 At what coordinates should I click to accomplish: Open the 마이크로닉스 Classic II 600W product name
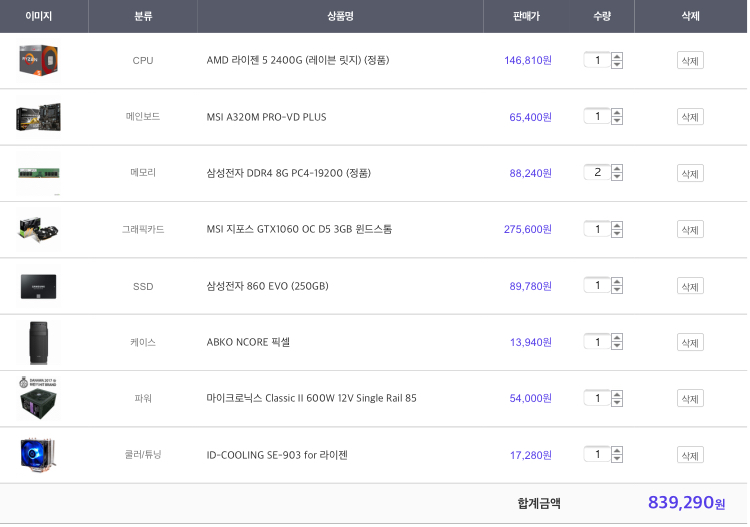click(311, 398)
